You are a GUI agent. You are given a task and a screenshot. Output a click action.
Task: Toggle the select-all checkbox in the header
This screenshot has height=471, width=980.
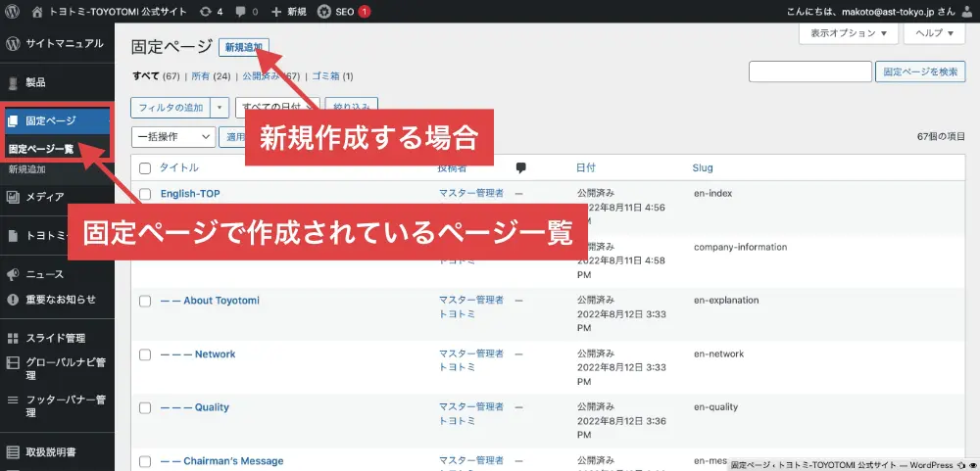pos(145,168)
